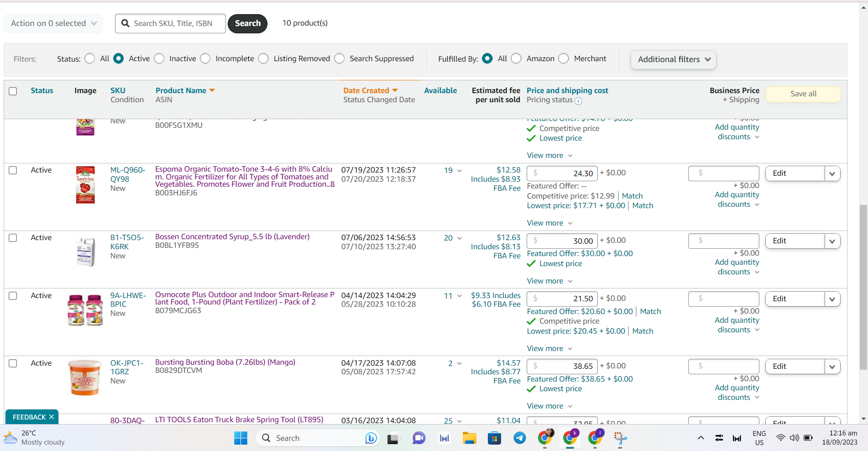This screenshot has height=451, width=868.
Task: Add quantity discounts for Bursting Boba
Action: 737,393
